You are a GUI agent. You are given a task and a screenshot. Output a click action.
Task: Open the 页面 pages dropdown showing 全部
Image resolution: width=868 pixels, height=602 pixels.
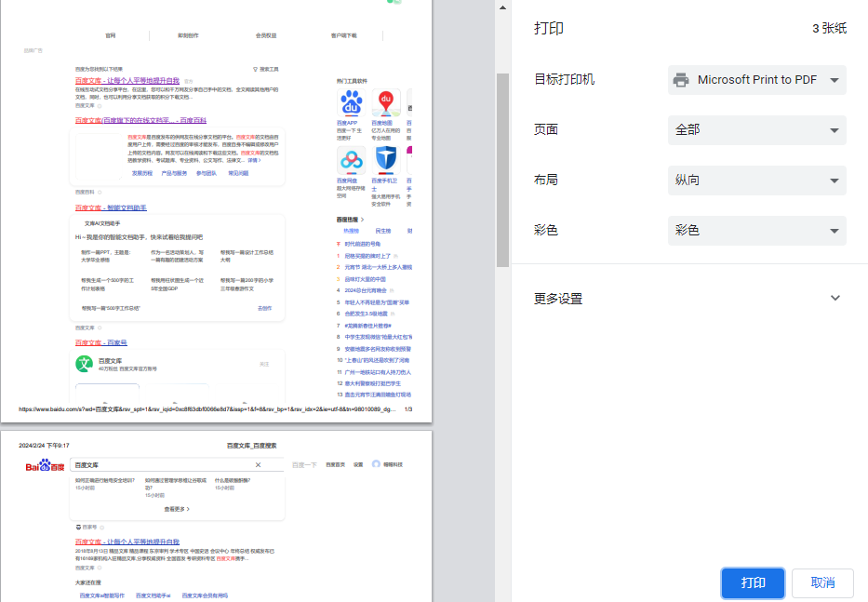tap(755, 130)
